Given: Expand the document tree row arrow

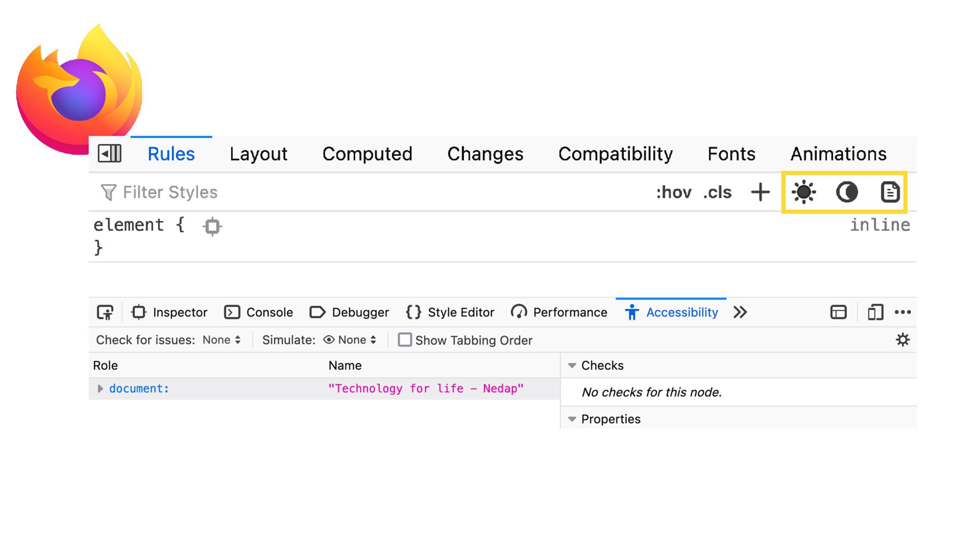Looking at the screenshot, I should [100, 389].
